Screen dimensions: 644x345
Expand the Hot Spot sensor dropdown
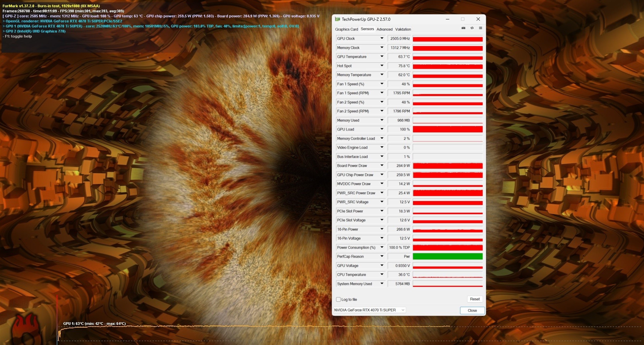click(382, 66)
